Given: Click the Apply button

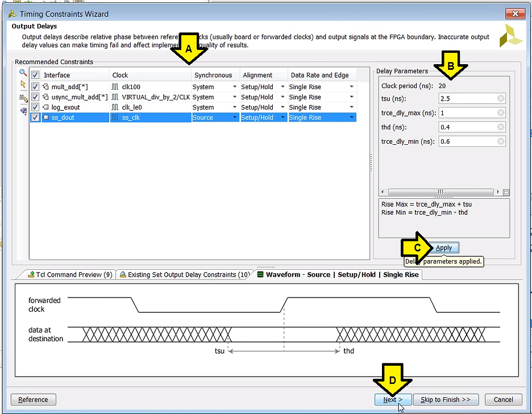Looking at the screenshot, I should (443, 248).
